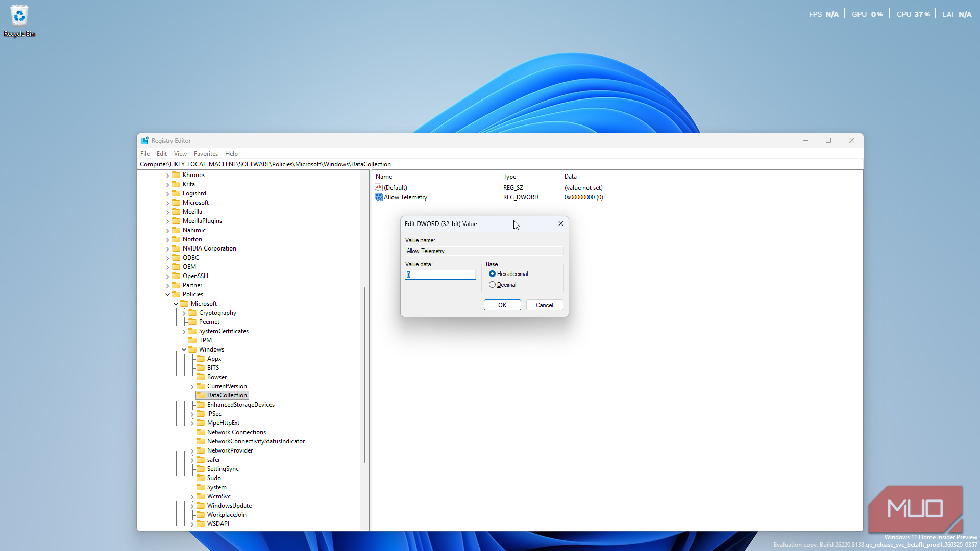
Task: Click the Value data input field
Action: 440,275
